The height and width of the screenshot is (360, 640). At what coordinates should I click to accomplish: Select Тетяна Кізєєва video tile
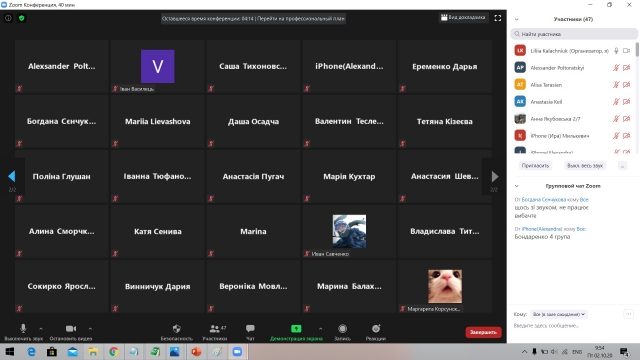(445, 122)
